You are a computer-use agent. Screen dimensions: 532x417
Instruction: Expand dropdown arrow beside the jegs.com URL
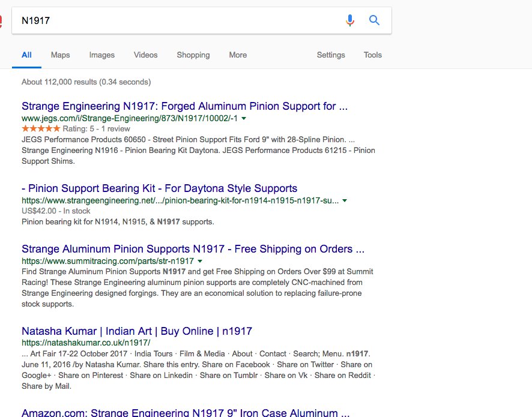point(244,118)
